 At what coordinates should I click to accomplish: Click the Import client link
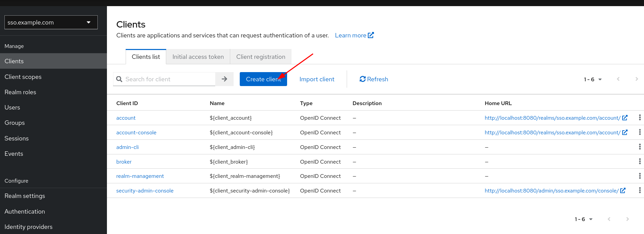[317, 79]
